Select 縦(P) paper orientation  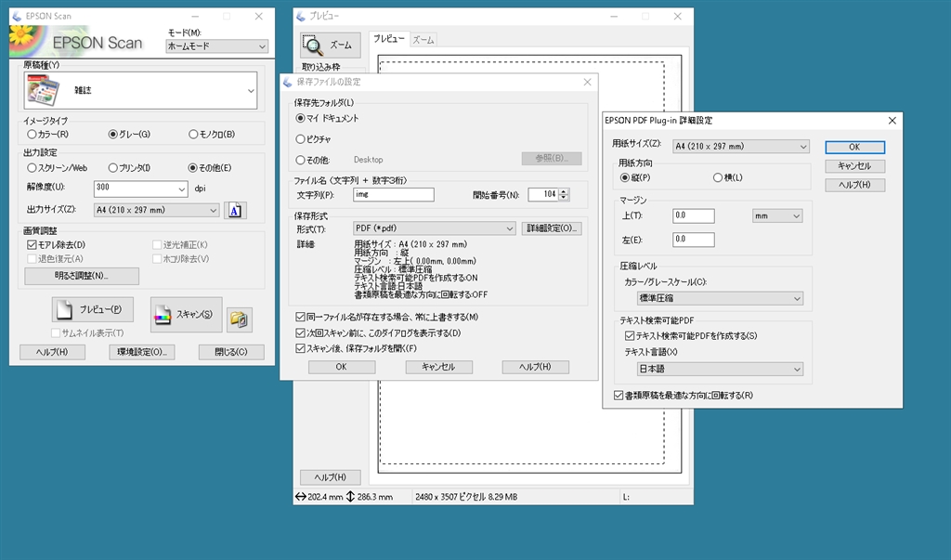635,177
